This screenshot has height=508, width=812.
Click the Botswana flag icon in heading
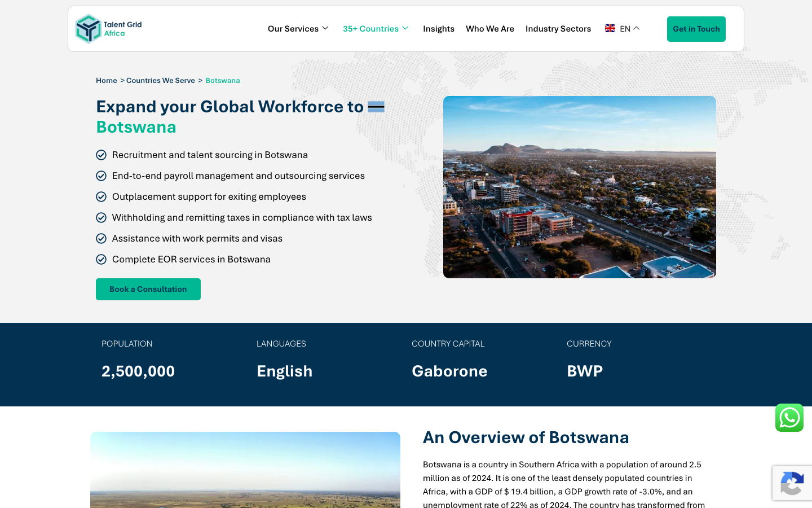click(376, 107)
